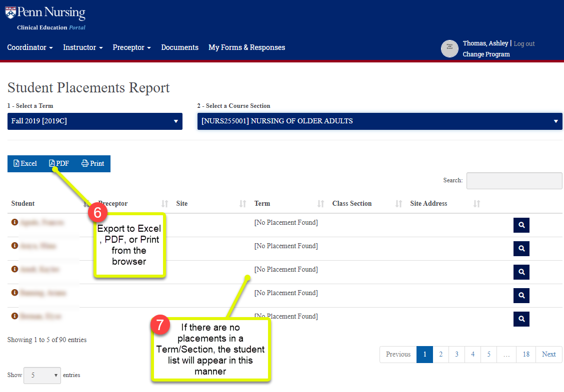This screenshot has height=392, width=564.
Task: Go to My Forms & Responses
Action: coord(246,47)
